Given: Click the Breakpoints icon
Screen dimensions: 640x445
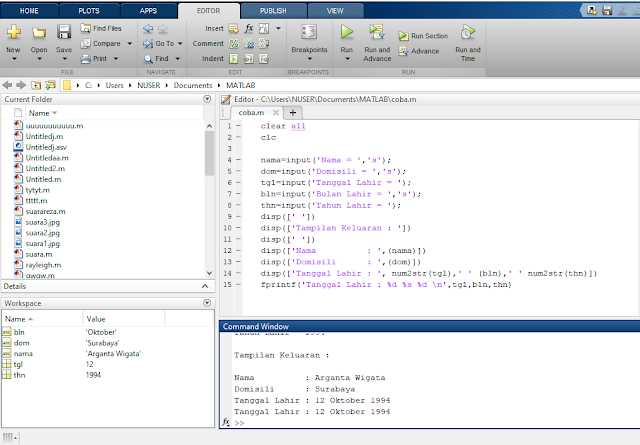Looking at the screenshot, I should (309, 32).
